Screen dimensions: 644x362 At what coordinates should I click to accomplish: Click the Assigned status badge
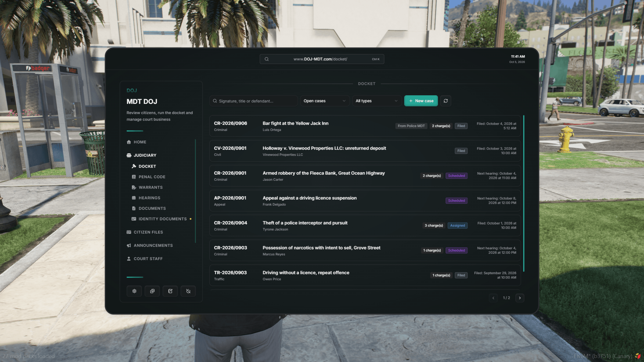pyautogui.click(x=457, y=225)
